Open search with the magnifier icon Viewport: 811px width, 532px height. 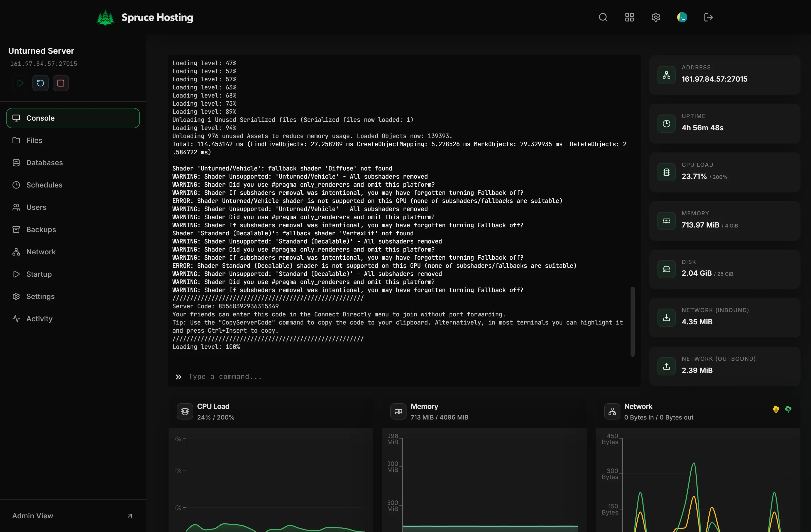pos(603,17)
